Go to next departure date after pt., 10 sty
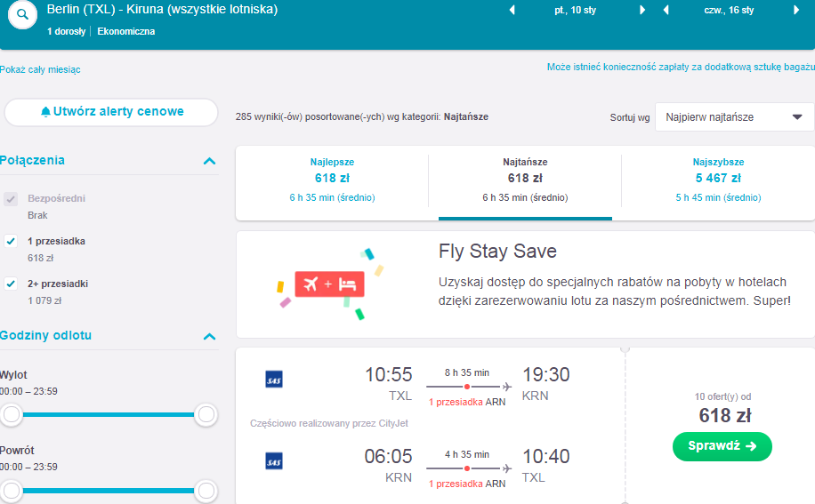This screenshot has height=504, width=815. 642,10
